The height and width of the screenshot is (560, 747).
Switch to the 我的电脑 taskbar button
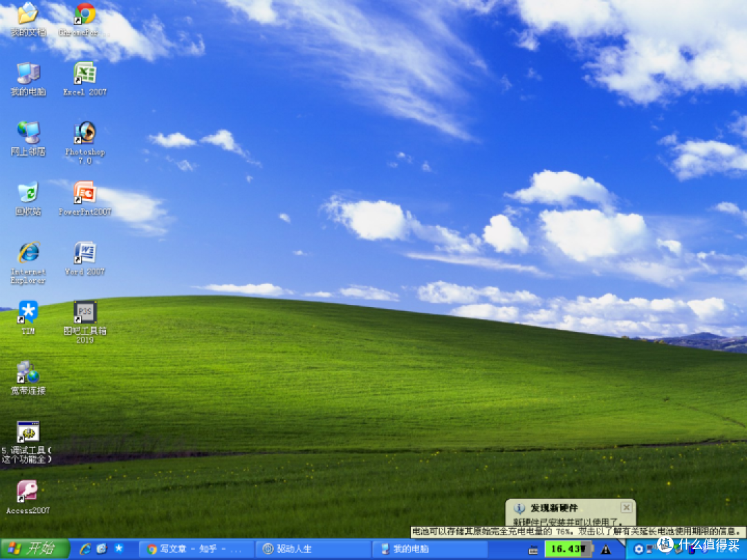(x=430, y=549)
